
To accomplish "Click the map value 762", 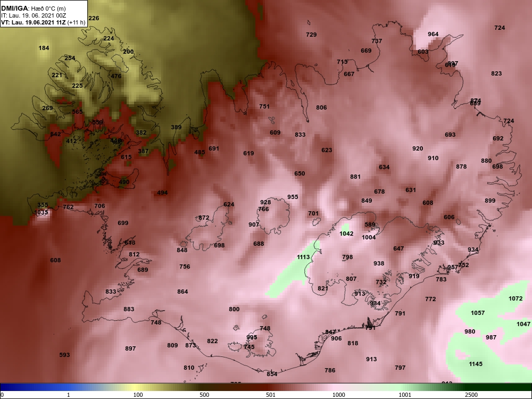I will tap(68, 207).
